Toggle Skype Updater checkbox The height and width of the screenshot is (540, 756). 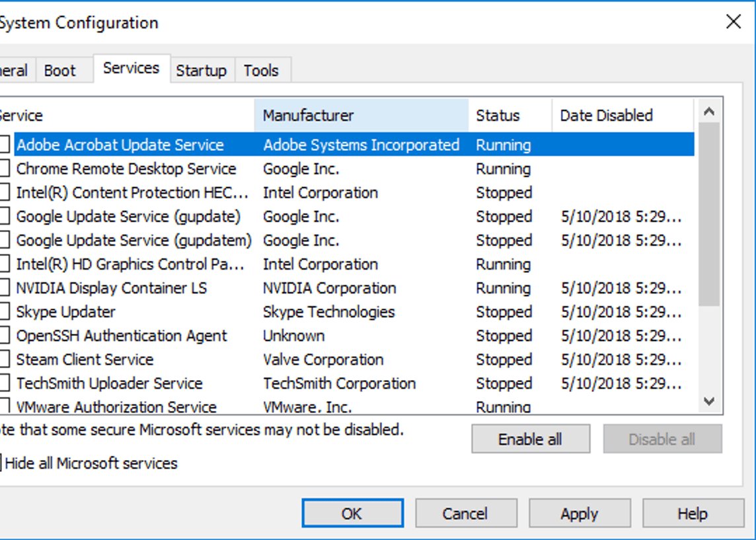coord(4,311)
